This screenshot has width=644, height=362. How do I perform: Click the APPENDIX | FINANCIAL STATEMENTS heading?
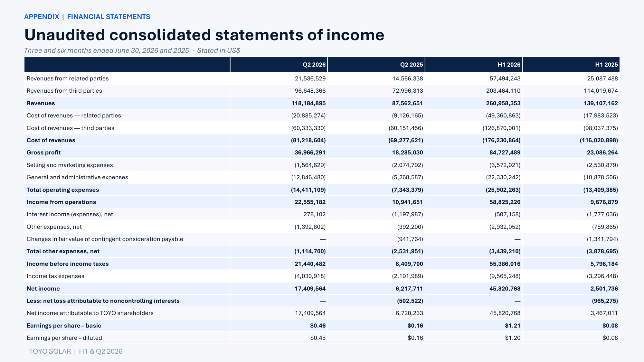click(x=87, y=17)
